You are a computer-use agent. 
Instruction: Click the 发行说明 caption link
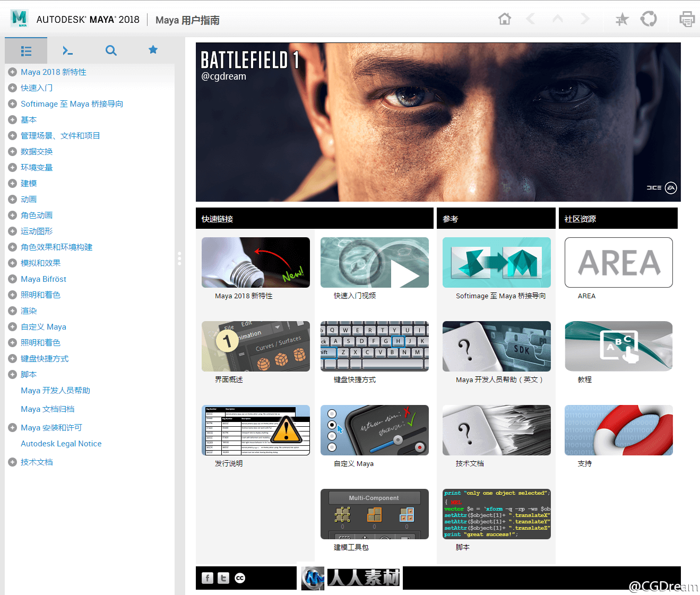229,463
